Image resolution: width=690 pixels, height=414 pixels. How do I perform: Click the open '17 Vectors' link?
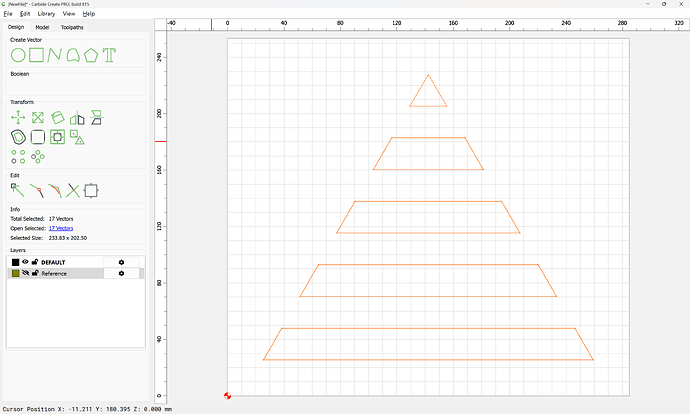[61, 228]
